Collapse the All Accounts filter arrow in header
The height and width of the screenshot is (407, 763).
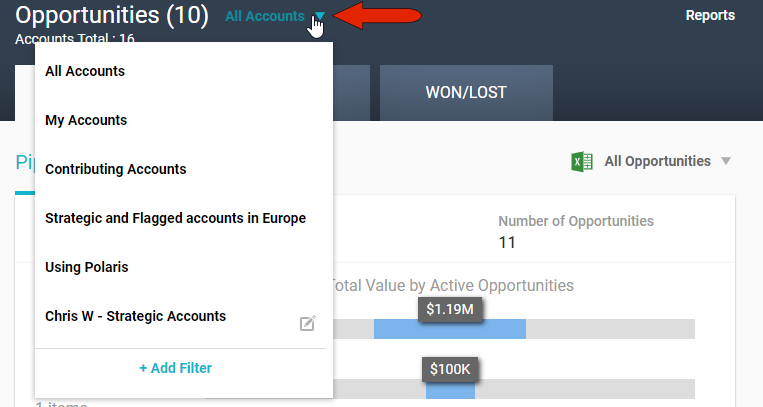coord(319,16)
